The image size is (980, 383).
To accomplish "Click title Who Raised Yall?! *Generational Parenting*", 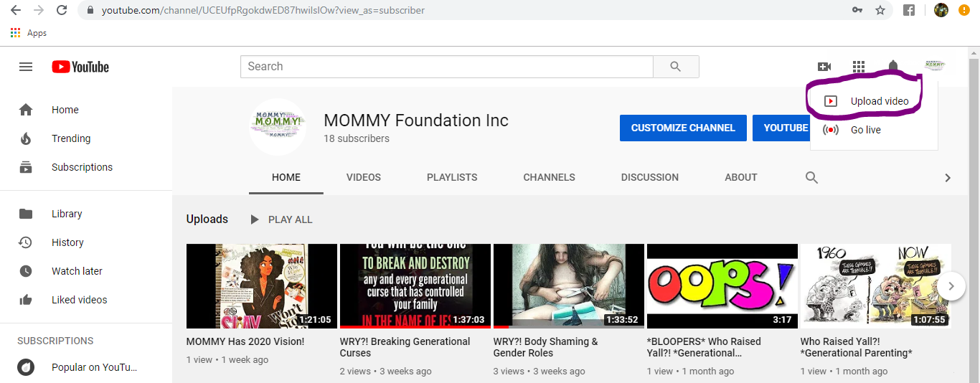I will click(857, 347).
